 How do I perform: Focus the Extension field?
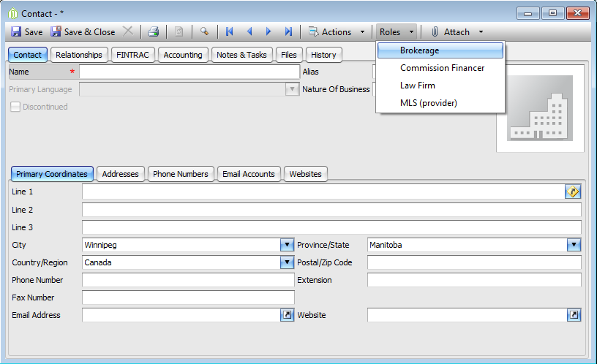[474, 280]
